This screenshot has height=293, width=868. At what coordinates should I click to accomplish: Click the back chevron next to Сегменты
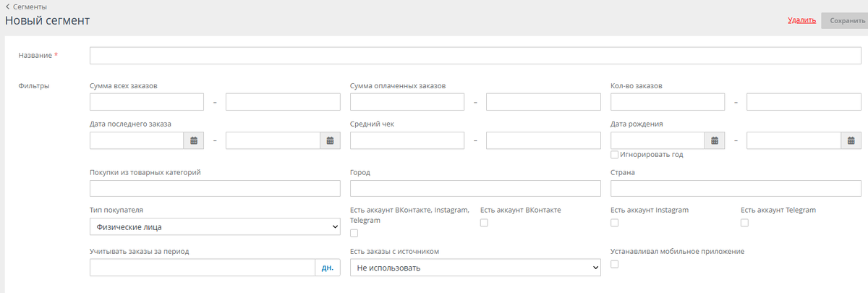coord(7,7)
